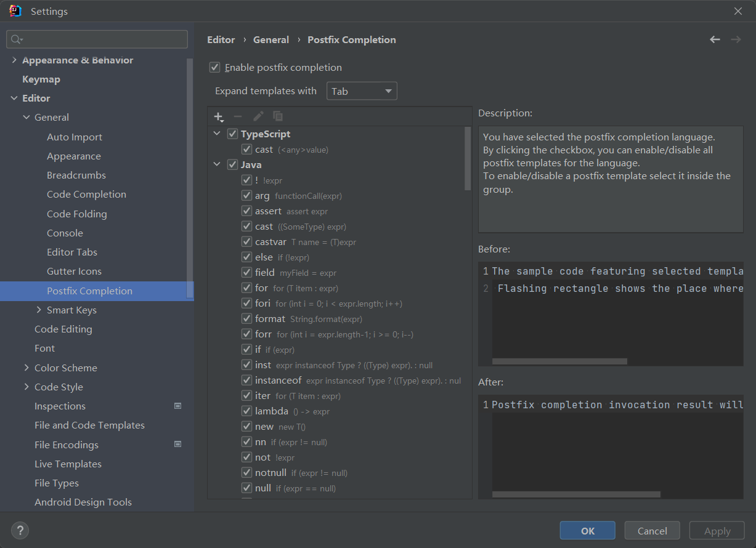Click the Cancel button
This screenshot has width=756, height=548.
click(652, 531)
